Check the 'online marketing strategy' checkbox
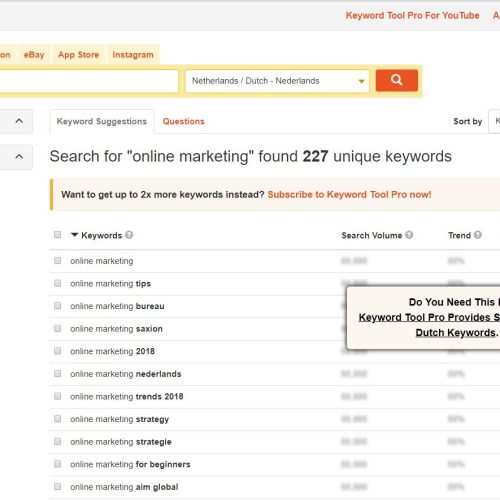The height and width of the screenshot is (500, 500). click(x=57, y=418)
